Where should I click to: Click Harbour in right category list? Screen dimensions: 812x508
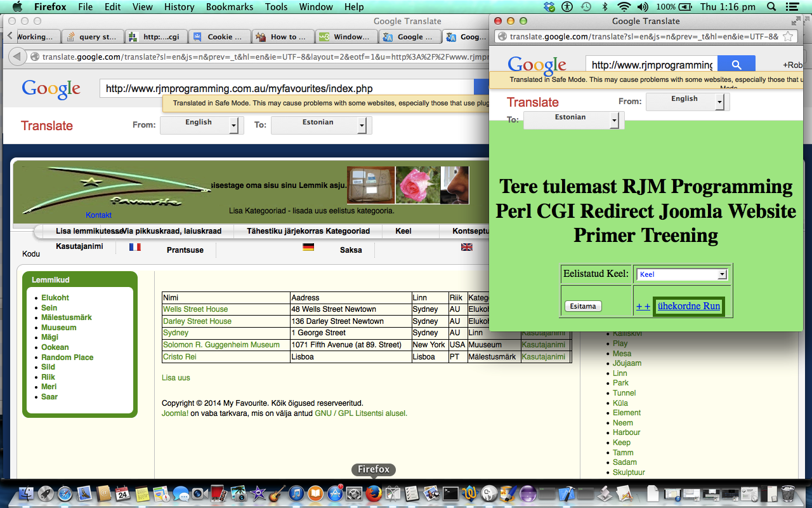pyautogui.click(x=627, y=432)
